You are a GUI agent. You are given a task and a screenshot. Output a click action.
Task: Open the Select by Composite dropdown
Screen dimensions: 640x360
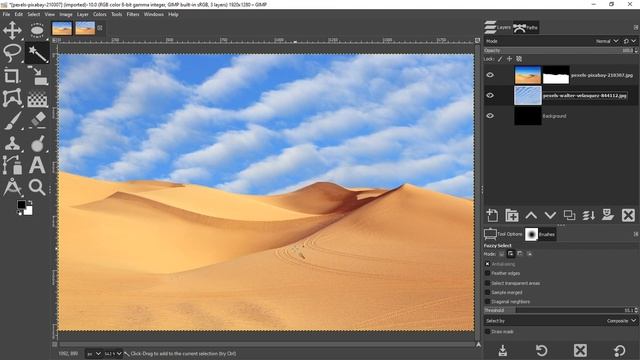pyautogui.click(x=561, y=321)
